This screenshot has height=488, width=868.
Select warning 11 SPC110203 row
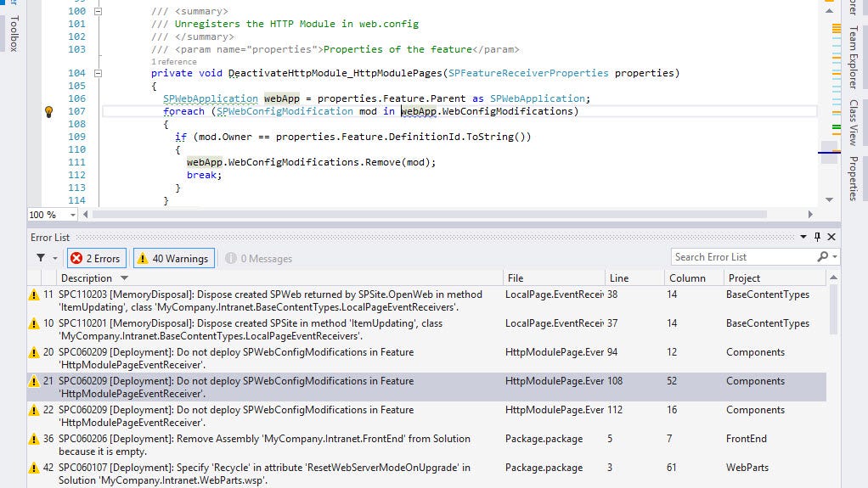click(427, 300)
